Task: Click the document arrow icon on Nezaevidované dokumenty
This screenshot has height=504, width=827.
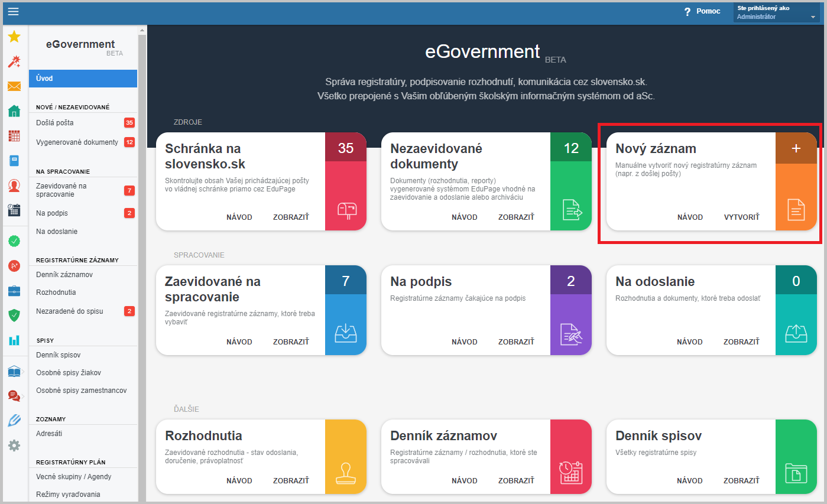Action: click(x=572, y=210)
